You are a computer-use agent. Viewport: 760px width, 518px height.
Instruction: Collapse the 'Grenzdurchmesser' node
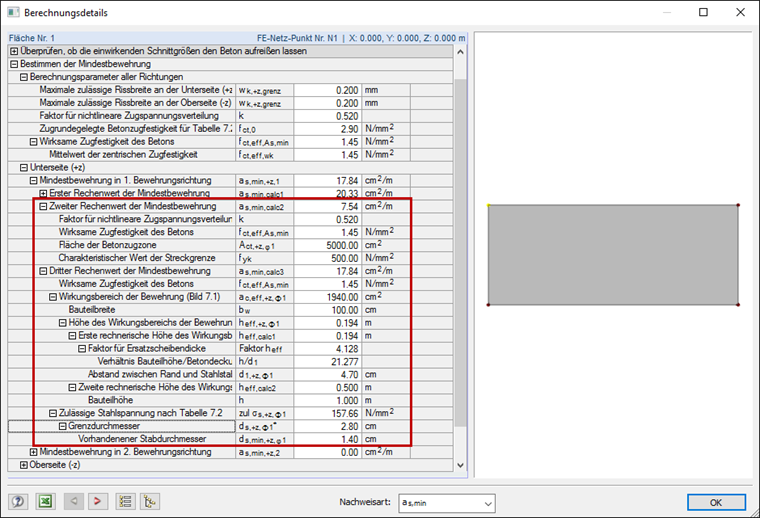(63, 426)
